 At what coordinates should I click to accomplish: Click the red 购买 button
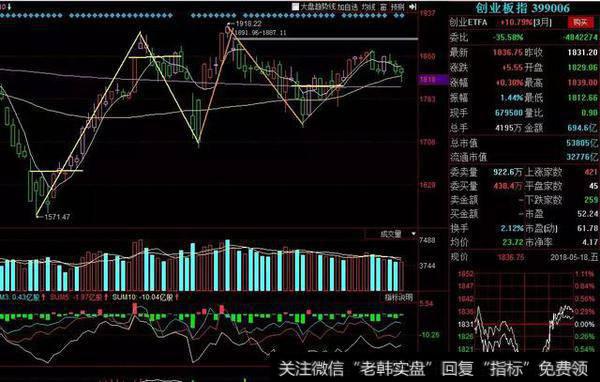(x=580, y=22)
